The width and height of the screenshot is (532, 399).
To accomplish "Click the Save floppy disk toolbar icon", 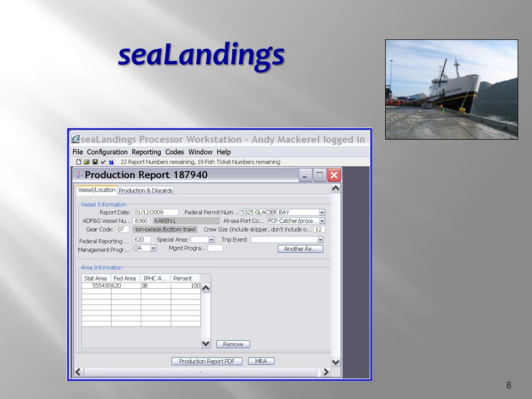I will click(95, 162).
